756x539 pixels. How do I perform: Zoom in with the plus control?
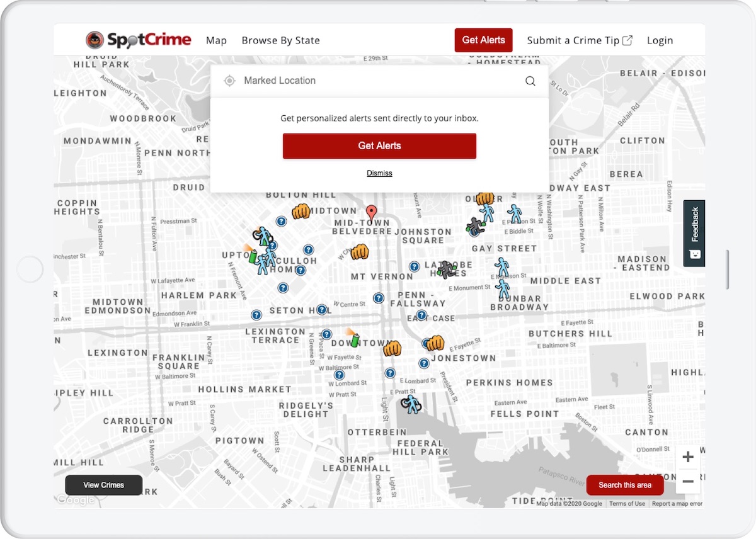[x=688, y=457]
